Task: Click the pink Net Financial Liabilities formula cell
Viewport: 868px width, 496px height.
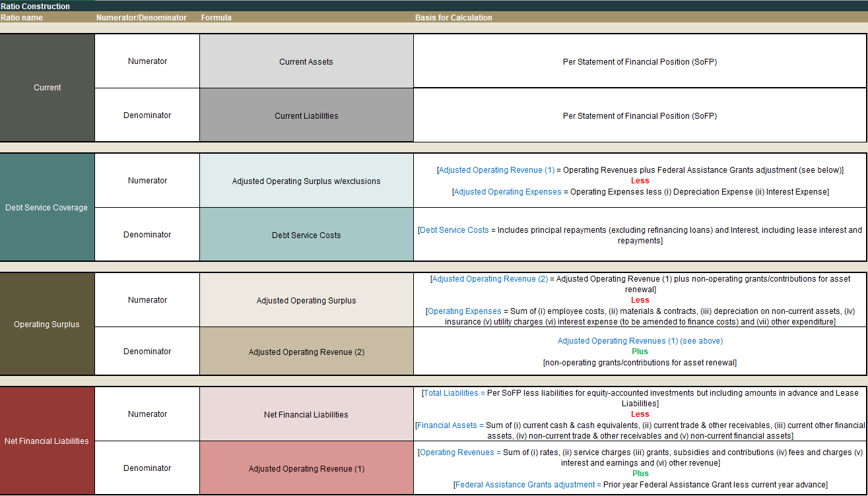Action: pyautogui.click(x=306, y=414)
